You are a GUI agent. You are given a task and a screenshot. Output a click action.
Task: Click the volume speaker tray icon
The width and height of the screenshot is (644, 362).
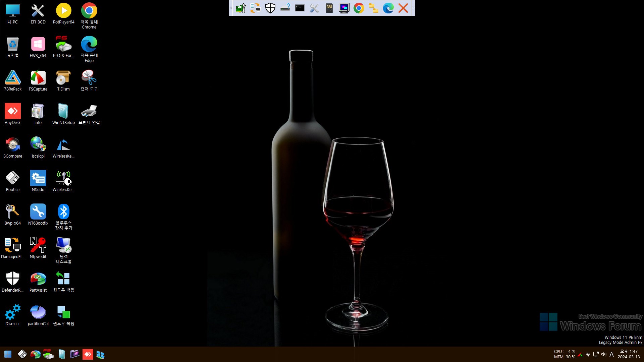(603, 354)
